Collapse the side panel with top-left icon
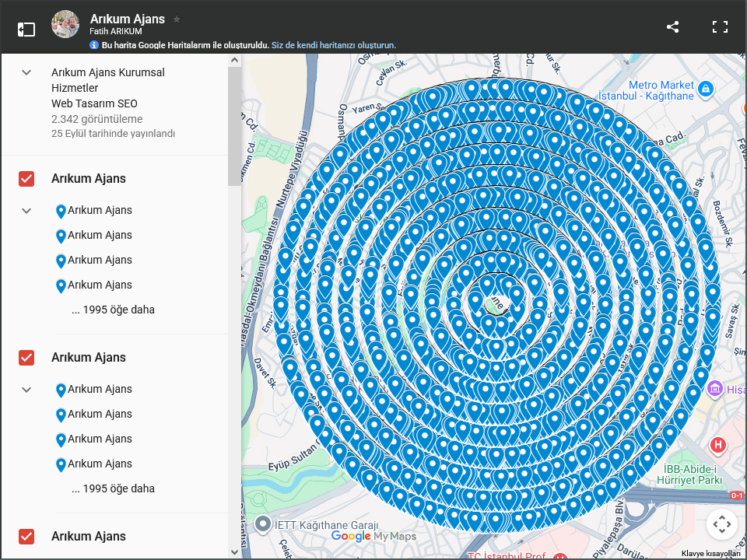 click(26, 30)
